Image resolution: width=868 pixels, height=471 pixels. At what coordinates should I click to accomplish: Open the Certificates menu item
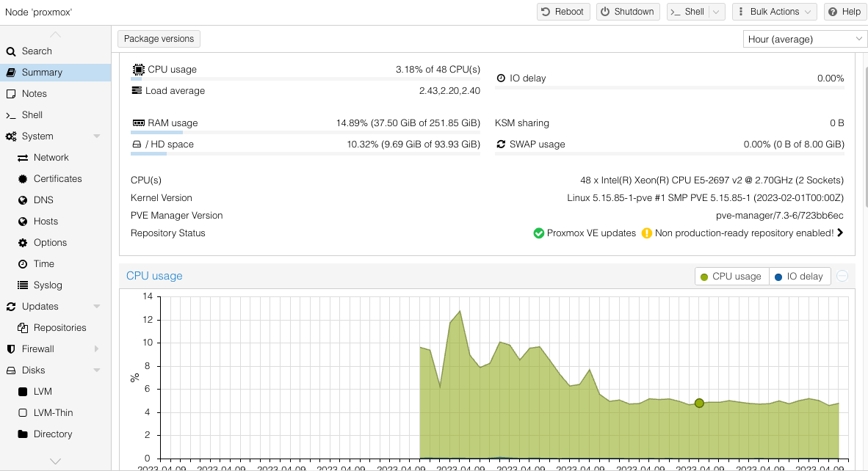click(x=55, y=179)
